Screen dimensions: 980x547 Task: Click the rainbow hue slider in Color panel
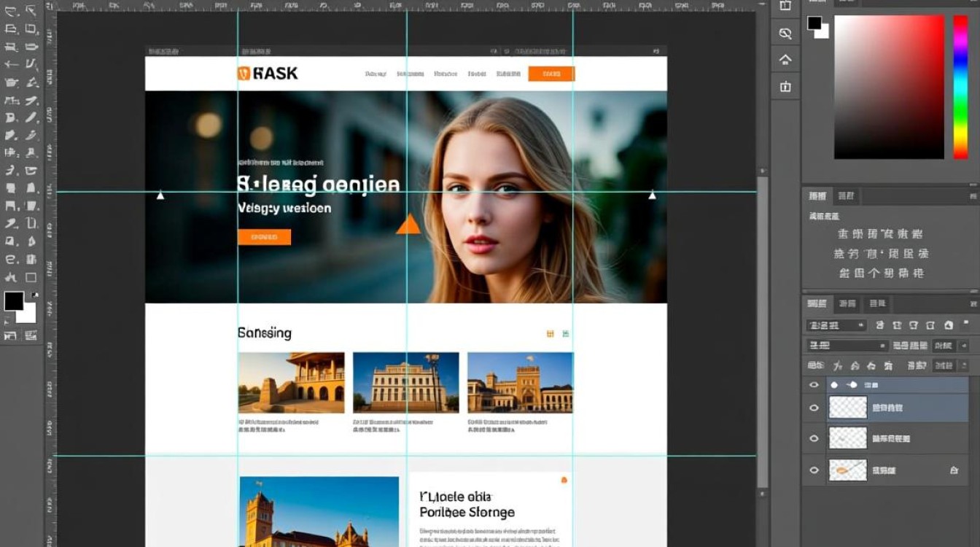960,86
